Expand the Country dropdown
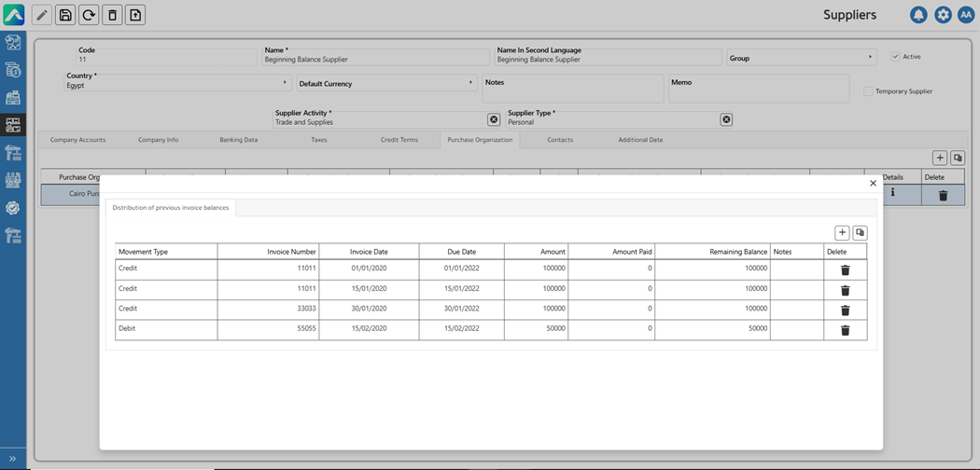 pos(285,83)
